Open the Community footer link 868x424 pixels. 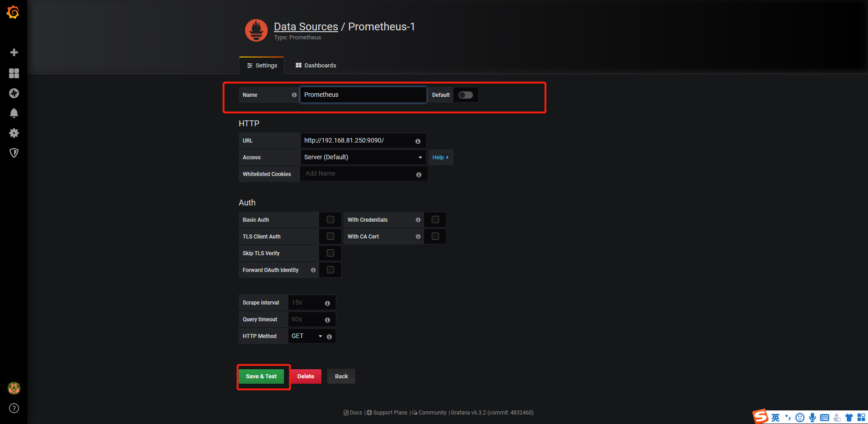(x=429, y=413)
